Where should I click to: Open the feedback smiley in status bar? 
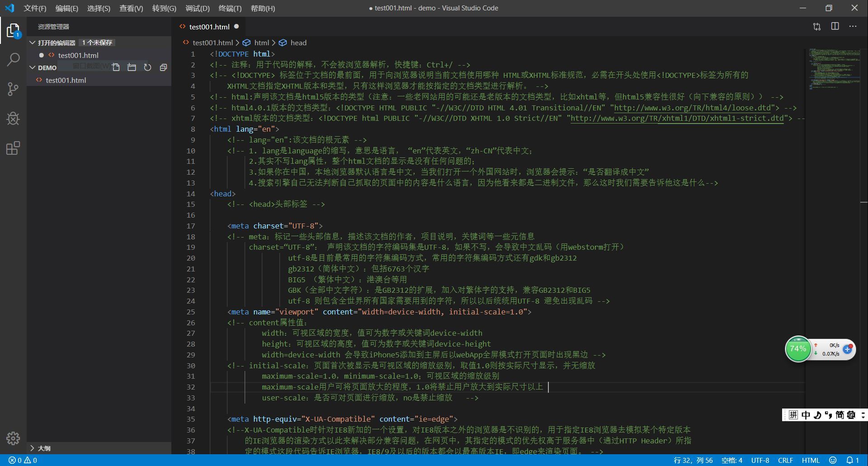point(833,460)
